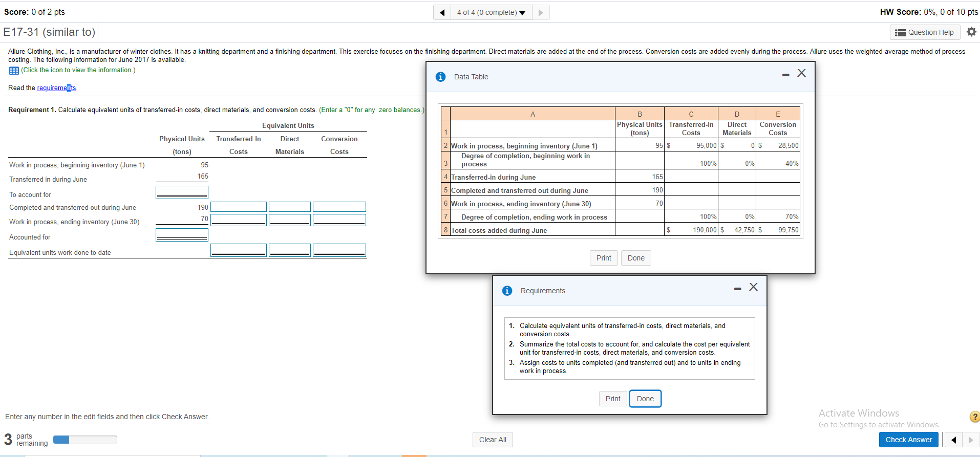Click 'HW Score: 0%, 0 of 10 pts' text
980x457 pixels.
pos(929,12)
